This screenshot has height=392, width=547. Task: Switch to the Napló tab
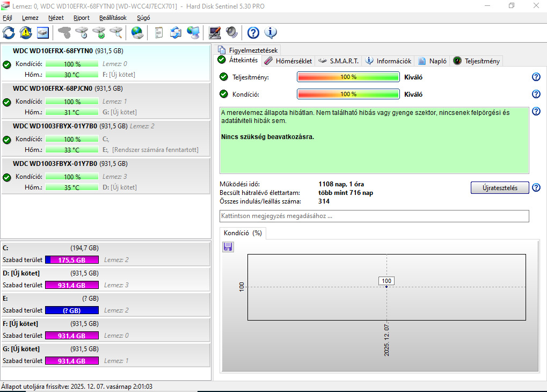pos(432,61)
